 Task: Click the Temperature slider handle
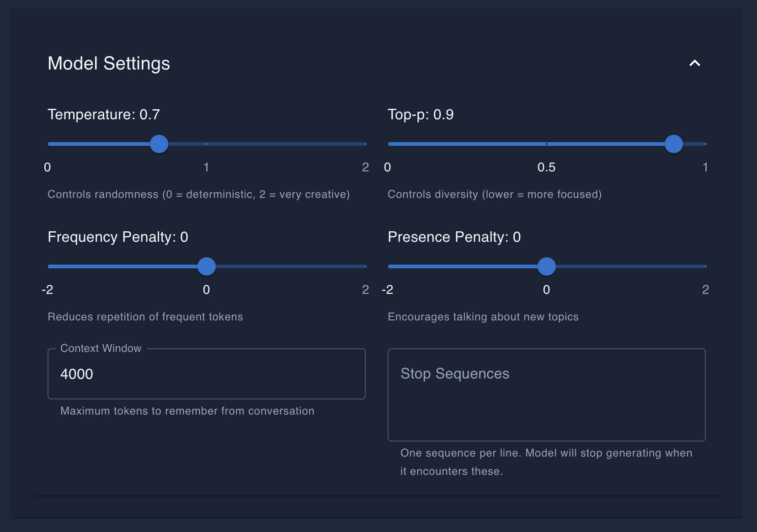tap(159, 144)
